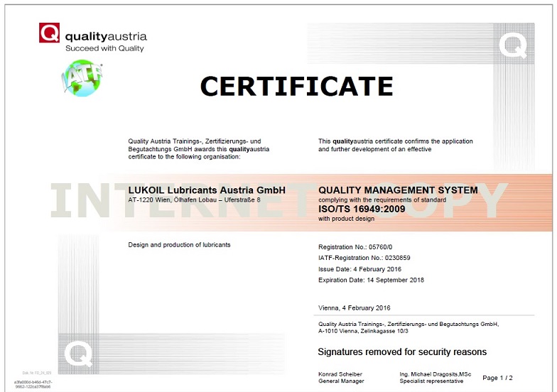Click 'A-1010 Vienna, Zelinkagasse 10/3' address line
The width and height of the screenshot is (557, 392).
tap(363, 331)
